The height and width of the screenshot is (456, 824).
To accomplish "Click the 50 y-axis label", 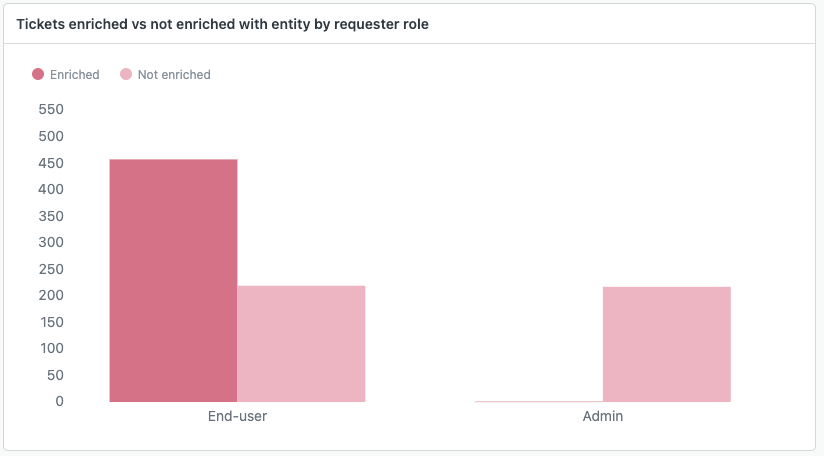I will click(55, 375).
